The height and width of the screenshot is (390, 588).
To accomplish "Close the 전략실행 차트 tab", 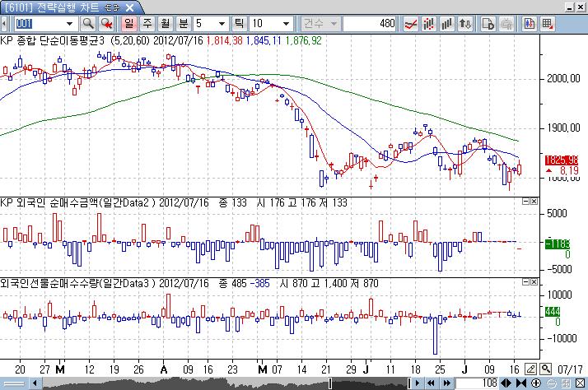I will (128, 7).
